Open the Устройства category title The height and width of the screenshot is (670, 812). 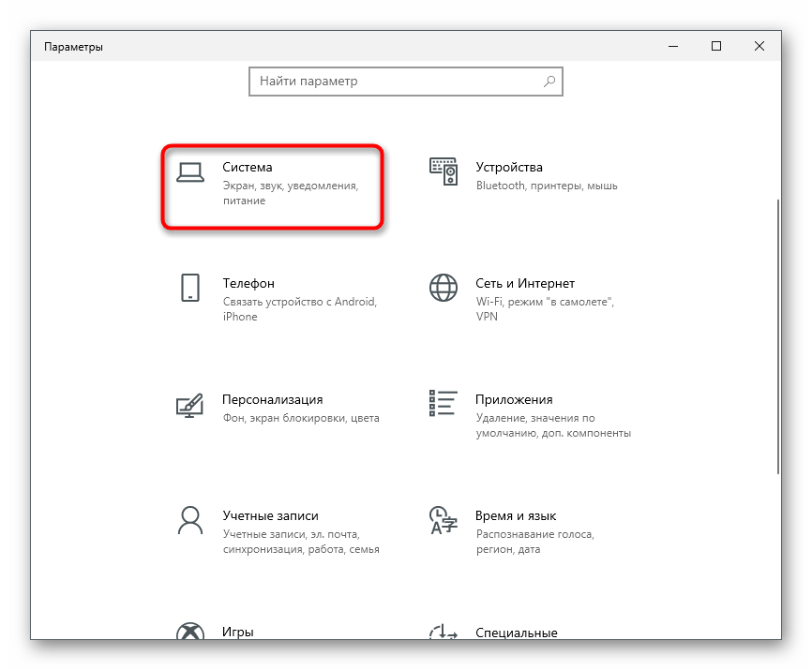click(509, 168)
